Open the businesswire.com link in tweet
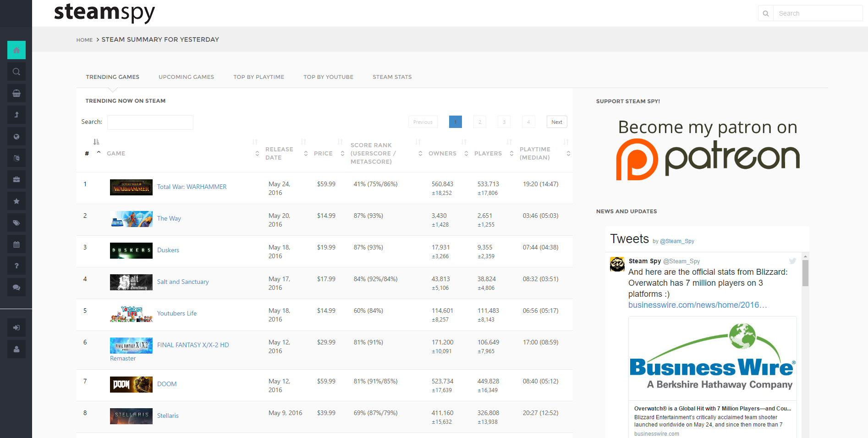 pyautogui.click(x=698, y=305)
